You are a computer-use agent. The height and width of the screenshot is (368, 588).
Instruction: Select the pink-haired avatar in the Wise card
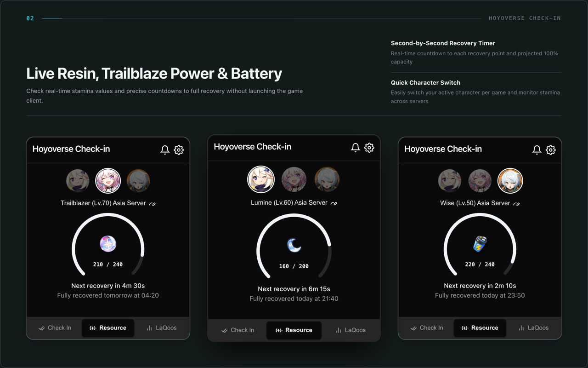tap(480, 181)
